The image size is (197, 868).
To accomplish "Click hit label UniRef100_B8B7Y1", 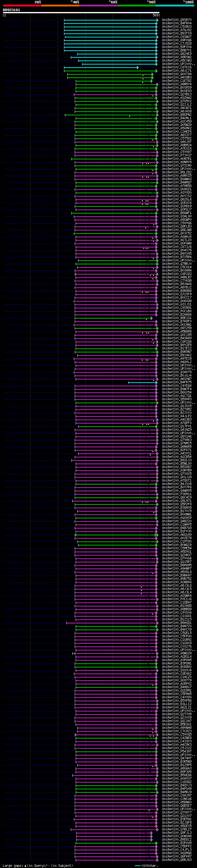I will pos(177,50).
